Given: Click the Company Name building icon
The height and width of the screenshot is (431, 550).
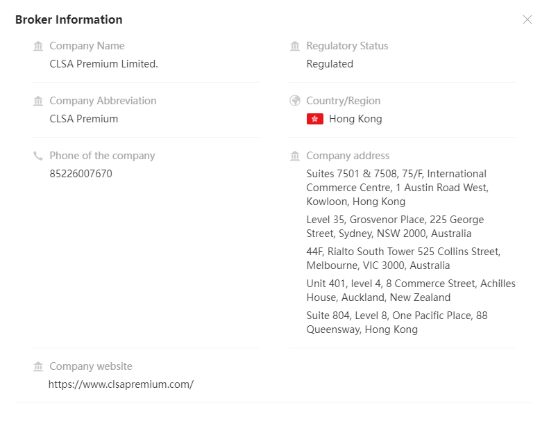Looking at the screenshot, I should pos(38,46).
